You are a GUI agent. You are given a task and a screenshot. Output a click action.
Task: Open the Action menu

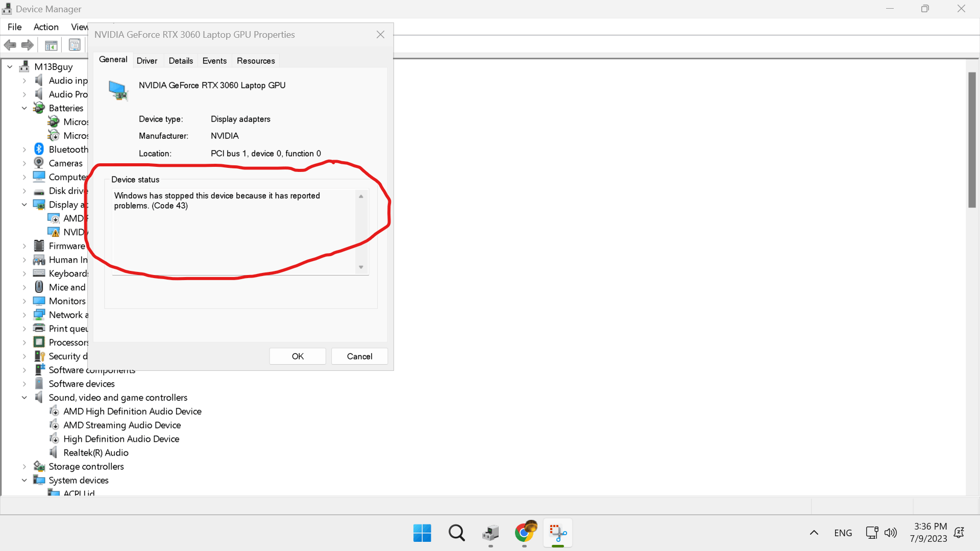coord(46,27)
